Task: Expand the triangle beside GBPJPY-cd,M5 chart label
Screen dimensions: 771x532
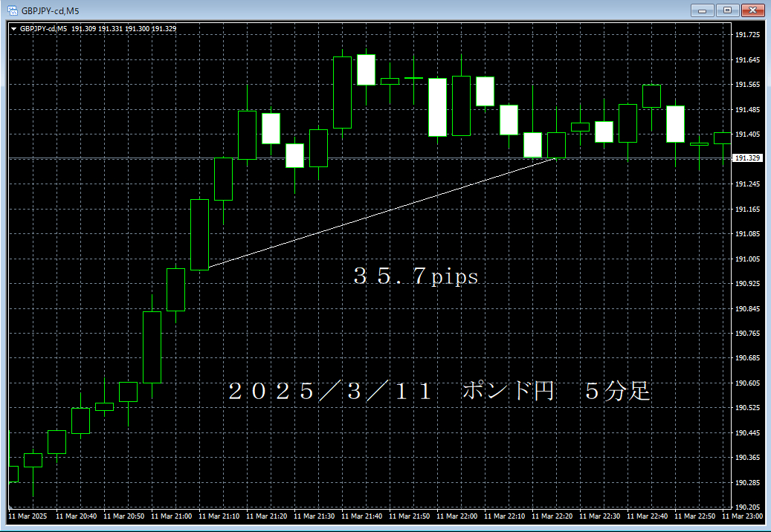Action: (14, 29)
